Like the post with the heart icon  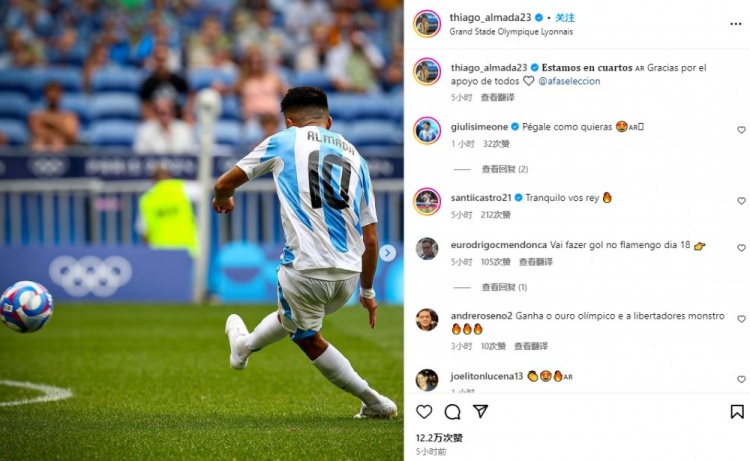(424, 412)
